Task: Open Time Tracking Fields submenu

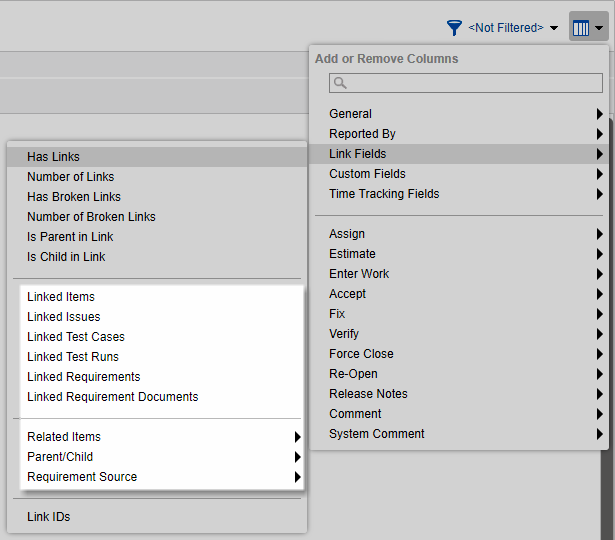Action: 384,194
